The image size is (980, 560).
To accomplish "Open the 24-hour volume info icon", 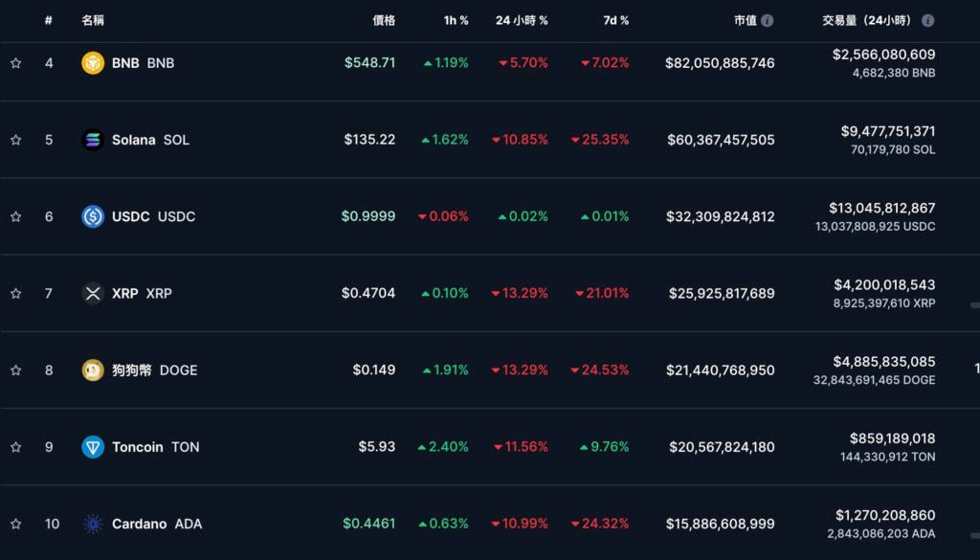I will [x=927, y=20].
